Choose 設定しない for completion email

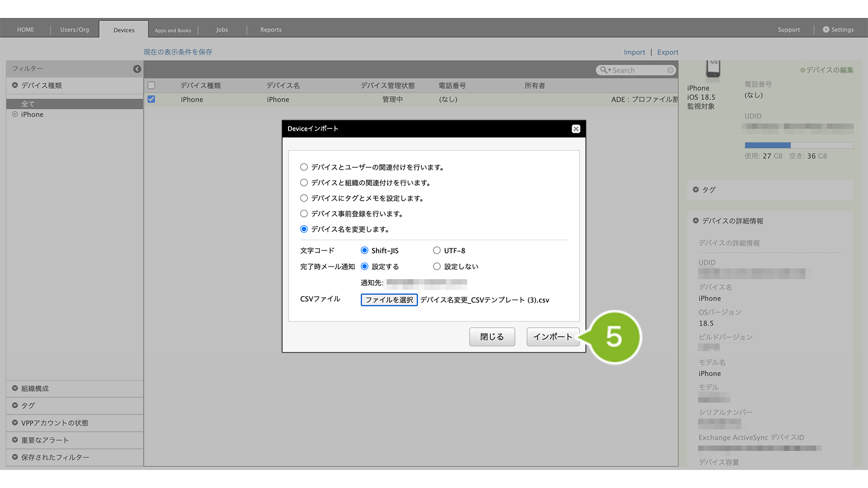point(437,267)
